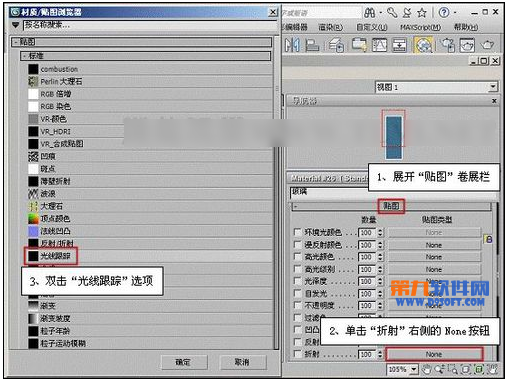Open the MAXScript(M) menu
Screen dimensions: 505x379
(x=421, y=27)
